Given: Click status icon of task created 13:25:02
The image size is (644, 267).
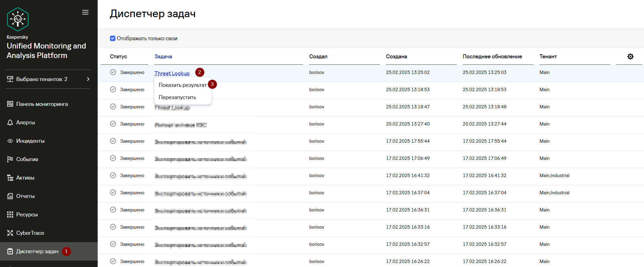Looking at the screenshot, I should pos(113,72).
